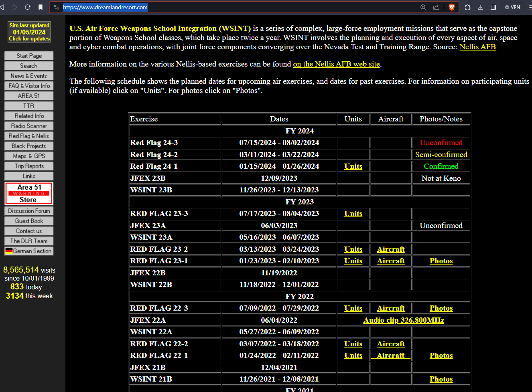Open the AREA 51 sidebar section
The height and width of the screenshot is (392, 532).
pos(29,96)
